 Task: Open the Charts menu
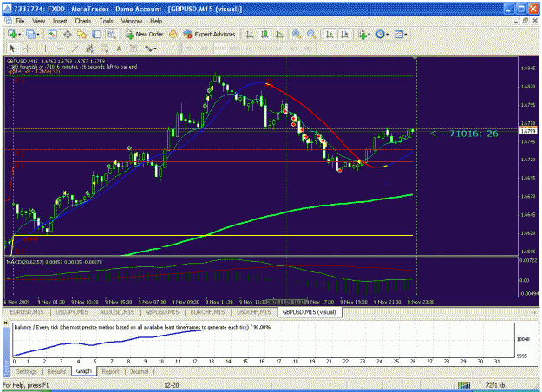pyautogui.click(x=83, y=21)
